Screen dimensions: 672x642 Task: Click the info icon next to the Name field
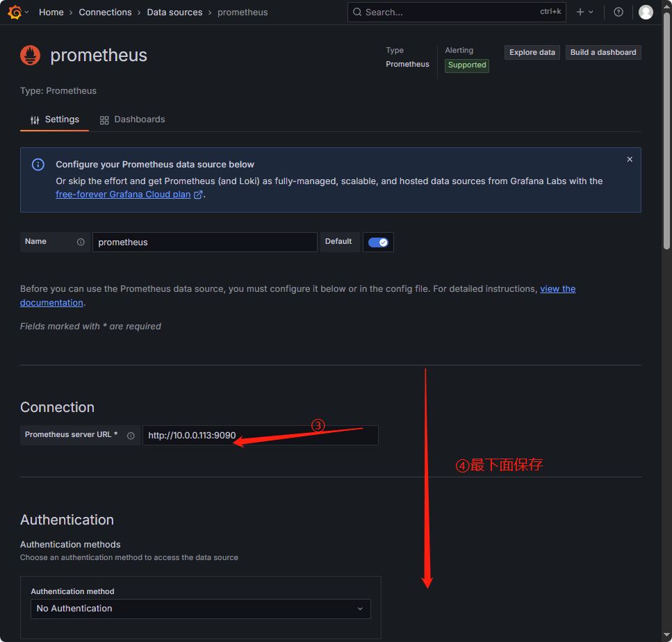tap(81, 242)
